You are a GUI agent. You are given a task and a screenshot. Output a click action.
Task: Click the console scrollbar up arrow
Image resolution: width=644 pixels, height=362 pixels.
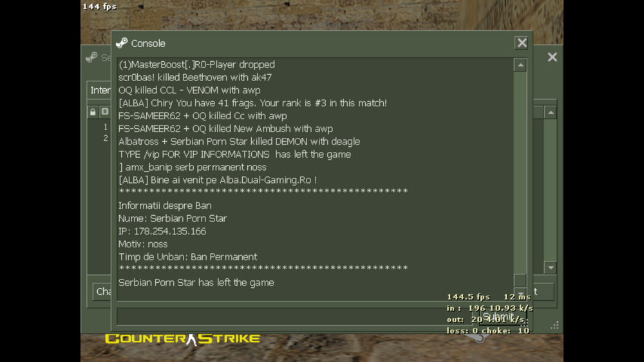(520, 65)
